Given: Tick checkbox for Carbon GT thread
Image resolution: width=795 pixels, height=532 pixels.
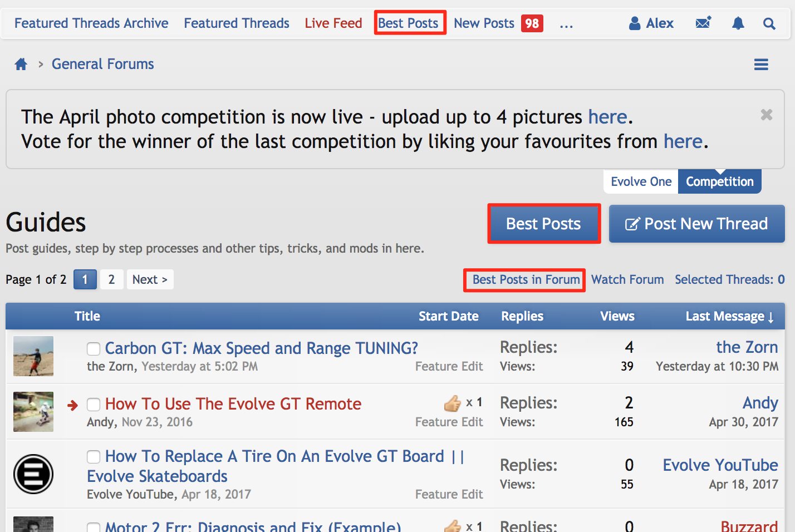Looking at the screenshot, I should point(94,349).
